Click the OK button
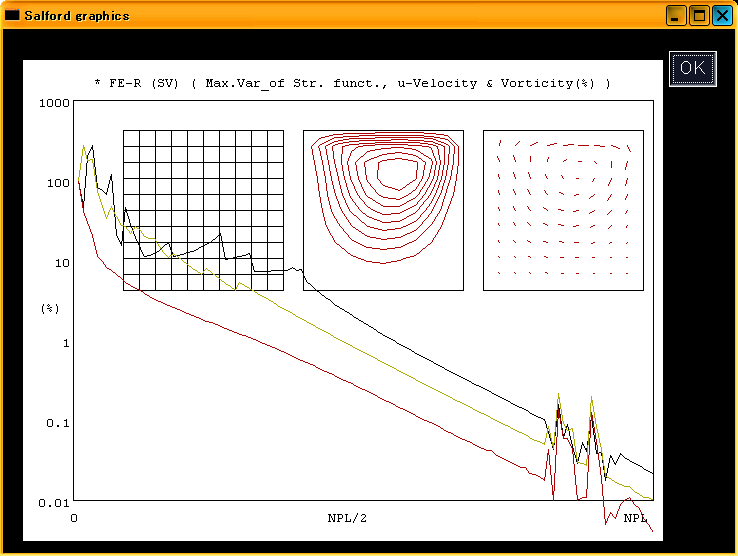The image size is (738, 556). tap(692, 69)
